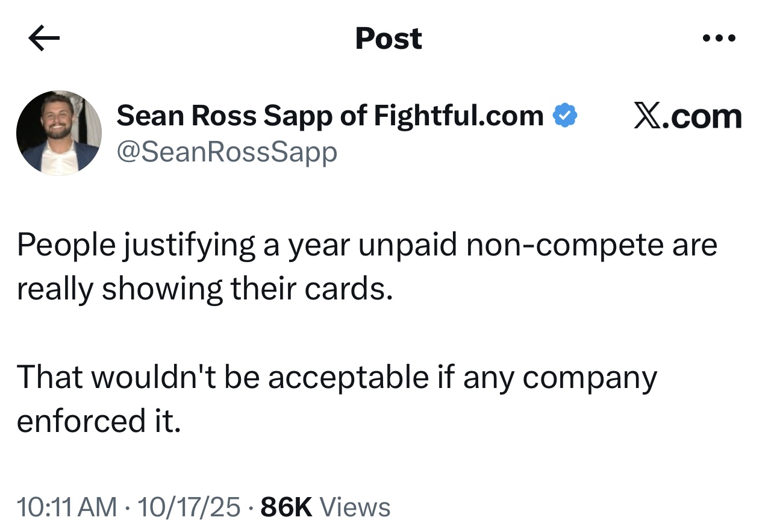Viewport: 777px width, 532px height.
Task: Select the 'Post' header title
Action: [x=388, y=39]
